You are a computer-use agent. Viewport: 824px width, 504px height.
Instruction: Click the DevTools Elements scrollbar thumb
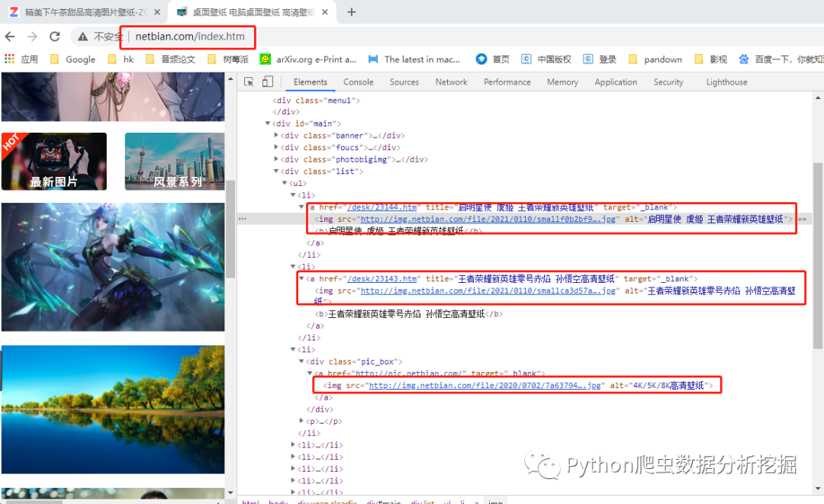coord(818,255)
